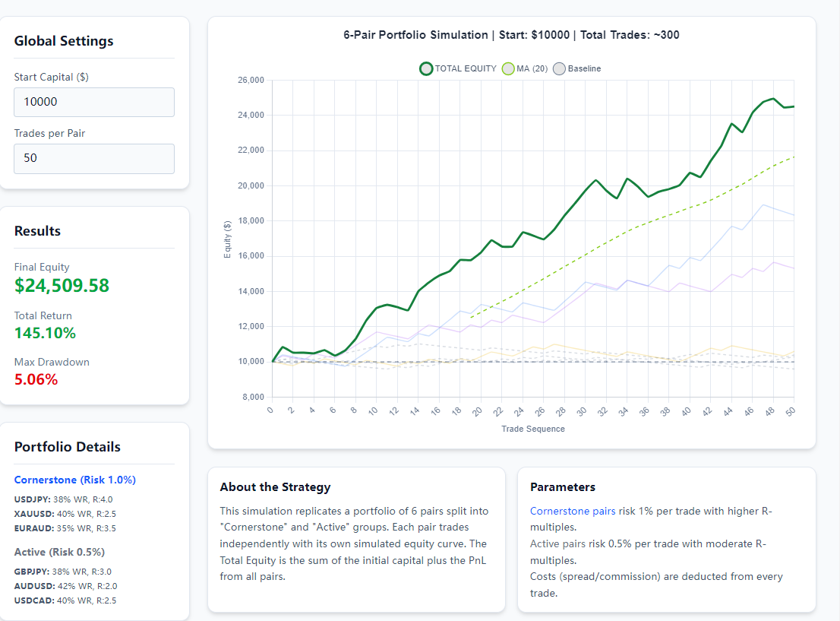Click the Active (Risk 0.5%) heading
The height and width of the screenshot is (621, 840).
tap(59, 552)
